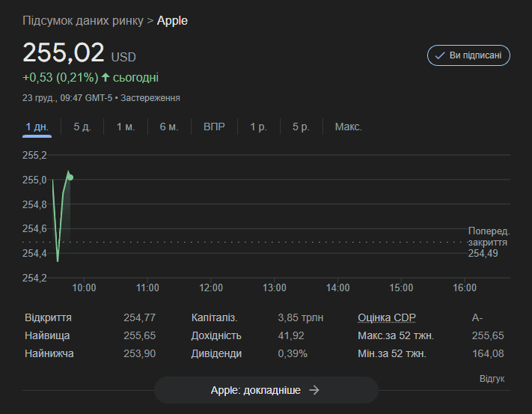Select the ВПР year-to-date tab

[x=214, y=127]
